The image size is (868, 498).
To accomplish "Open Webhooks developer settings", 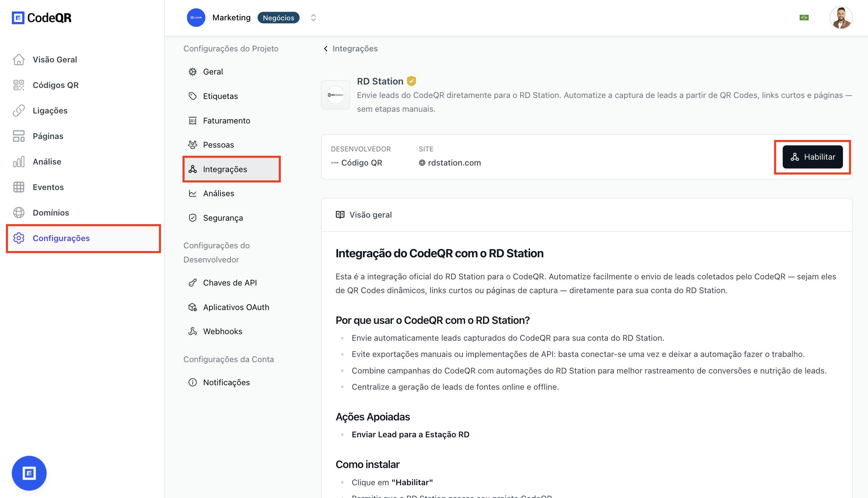I will (x=223, y=331).
